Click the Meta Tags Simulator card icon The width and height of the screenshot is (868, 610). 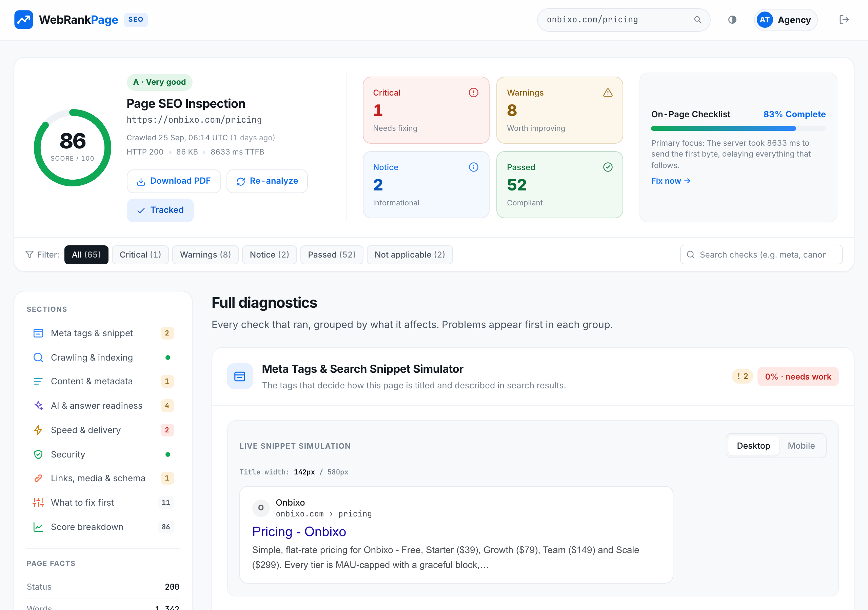click(x=240, y=377)
